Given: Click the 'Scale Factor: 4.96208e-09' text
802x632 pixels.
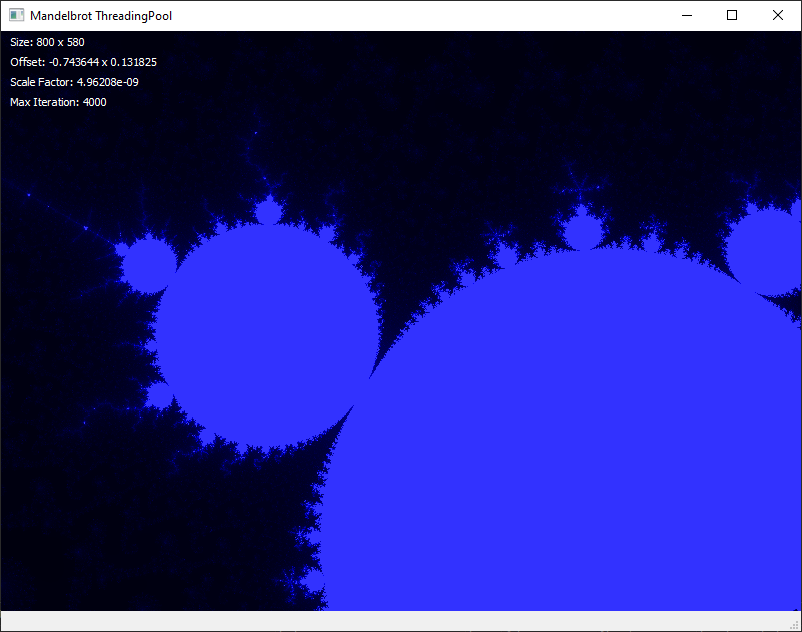Looking at the screenshot, I should pos(74,82).
